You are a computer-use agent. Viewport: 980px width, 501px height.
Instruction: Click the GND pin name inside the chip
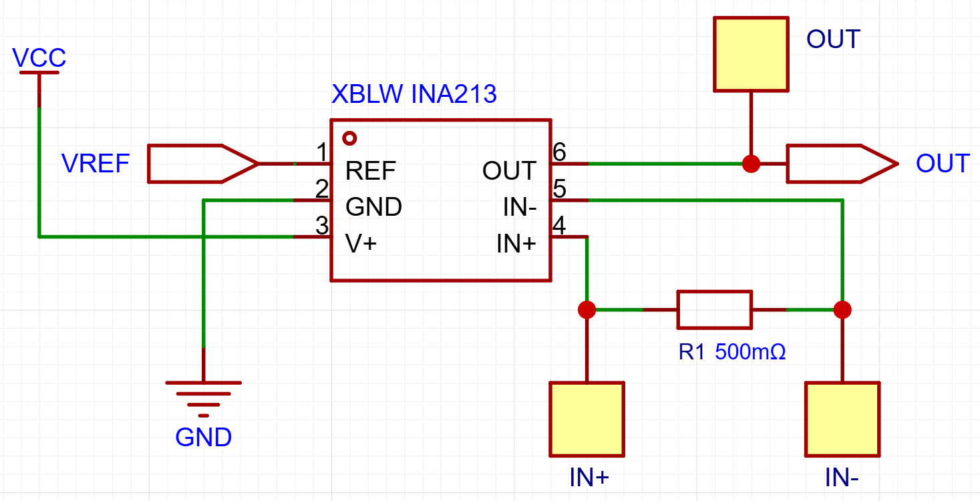pyautogui.click(x=374, y=207)
